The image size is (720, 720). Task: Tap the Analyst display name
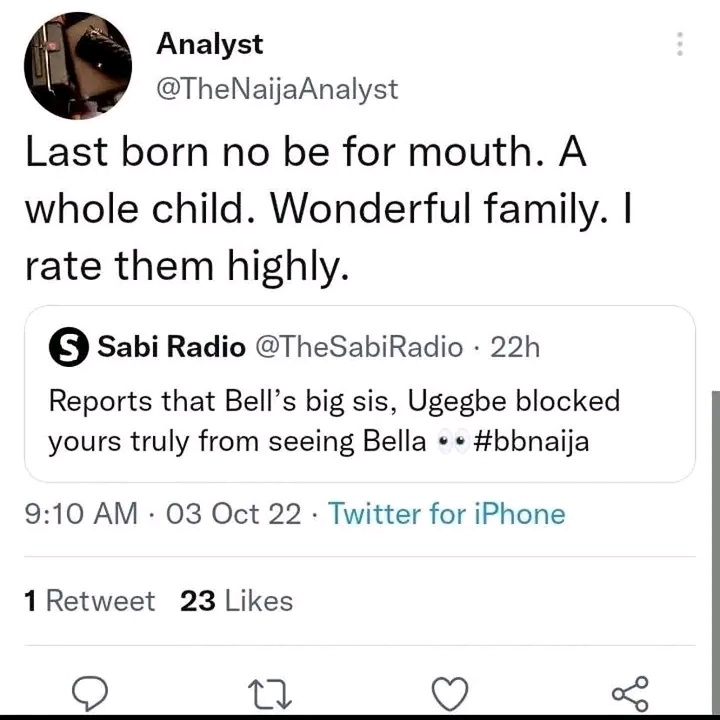(x=210, y=44)
